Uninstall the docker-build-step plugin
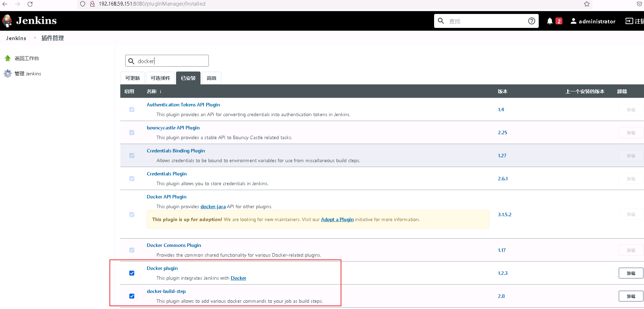This screenshot has height=309, width=644. coord(631,296)
